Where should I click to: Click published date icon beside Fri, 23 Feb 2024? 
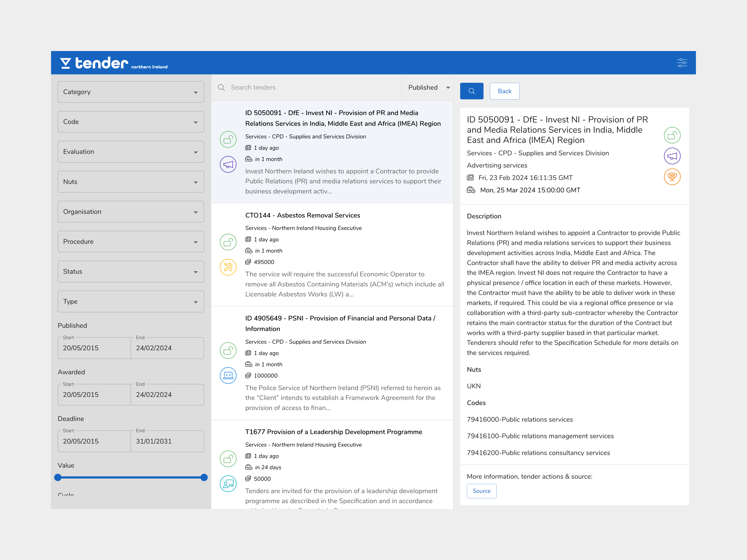[x=470, y=178]
